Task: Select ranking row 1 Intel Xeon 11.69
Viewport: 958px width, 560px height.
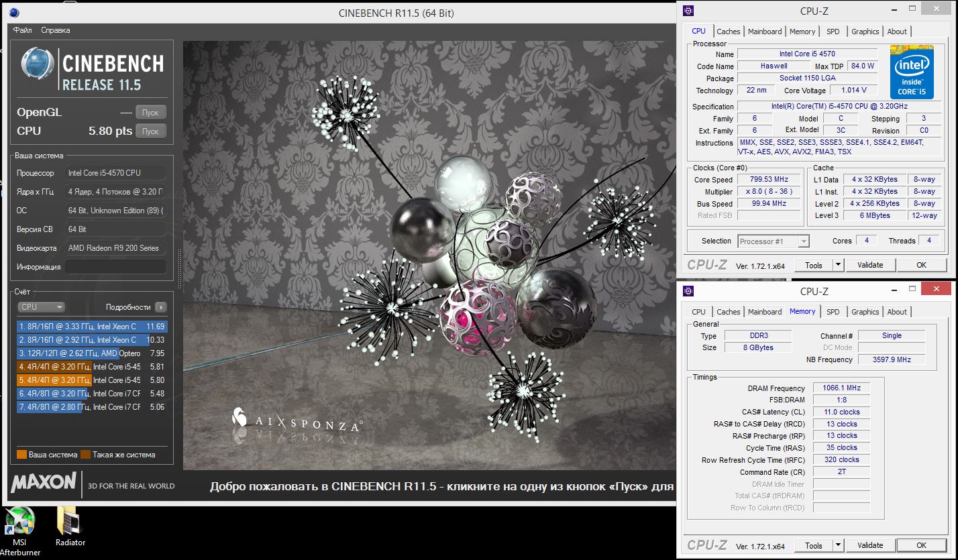Action: click(x=92, y=327)
